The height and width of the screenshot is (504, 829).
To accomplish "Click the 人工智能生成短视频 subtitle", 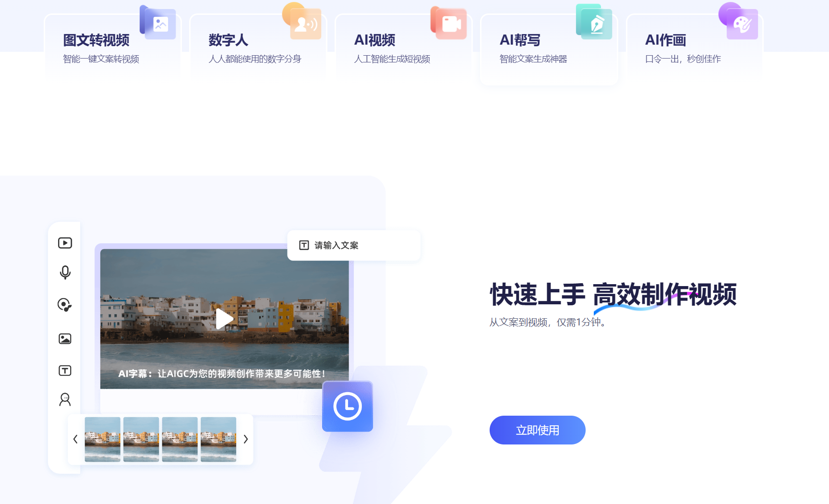I will click(392, 59).
